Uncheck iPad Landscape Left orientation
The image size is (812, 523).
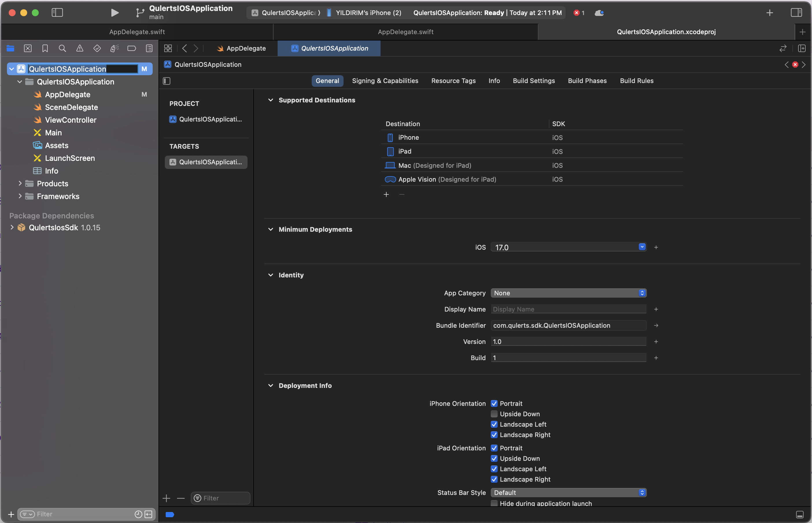click(x=494, y=469)
